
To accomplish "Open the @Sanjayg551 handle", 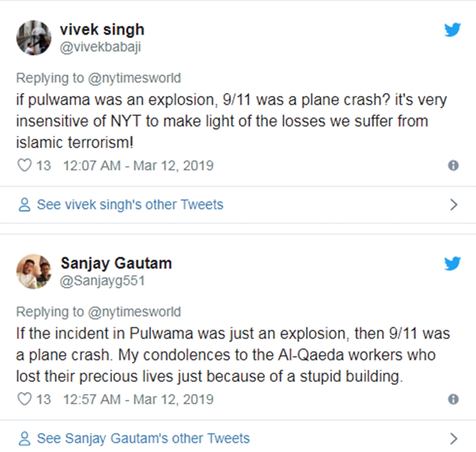I will (x=102, y=281).
